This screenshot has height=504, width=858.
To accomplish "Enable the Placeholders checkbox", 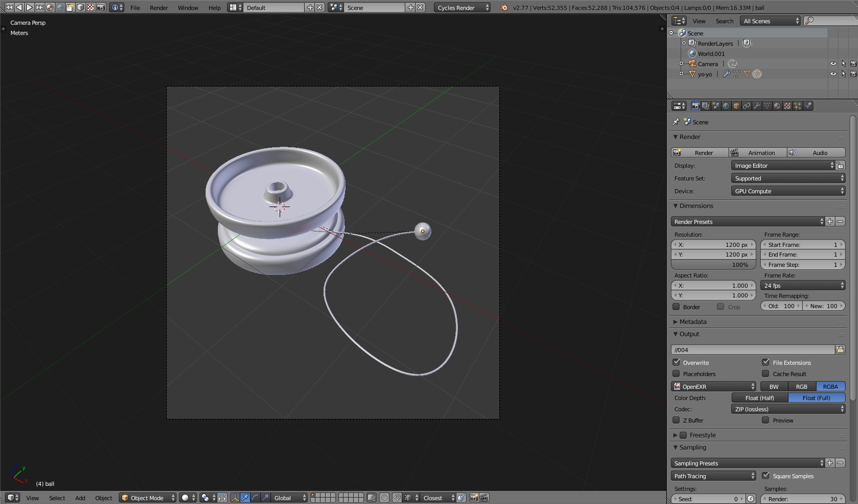I will pos(676,373).
